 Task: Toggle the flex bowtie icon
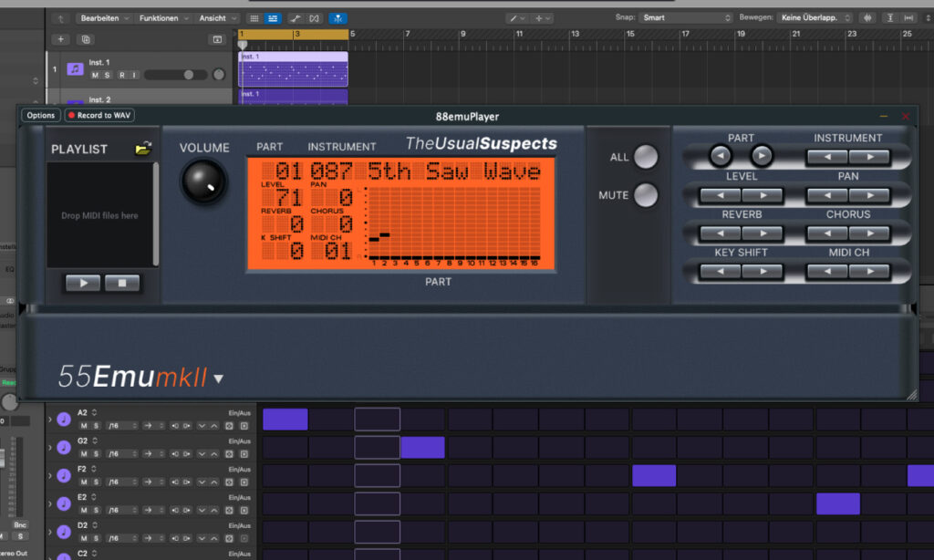coord(314,18)
